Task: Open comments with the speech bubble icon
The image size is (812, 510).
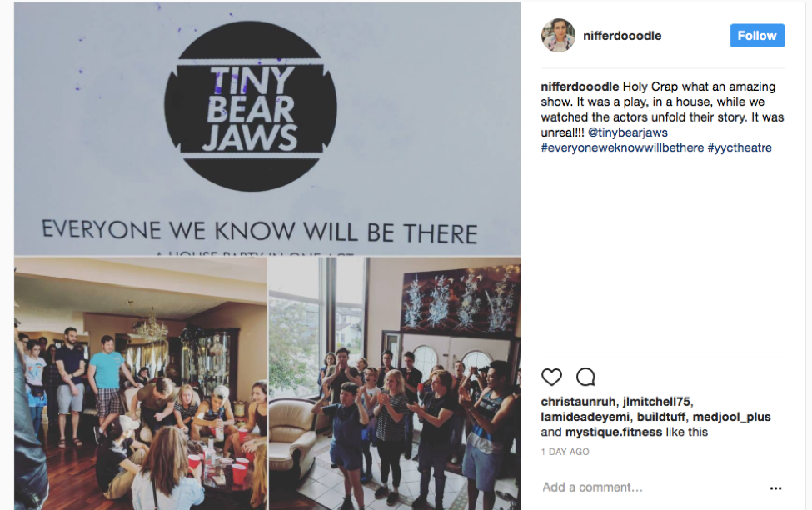Action: (585, 377)
